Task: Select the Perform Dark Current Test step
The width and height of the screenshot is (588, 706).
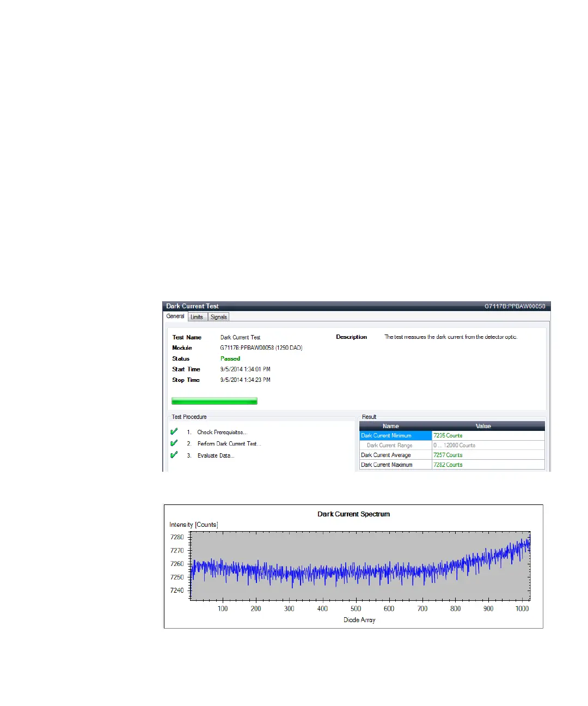Action: tap(229, 444)
